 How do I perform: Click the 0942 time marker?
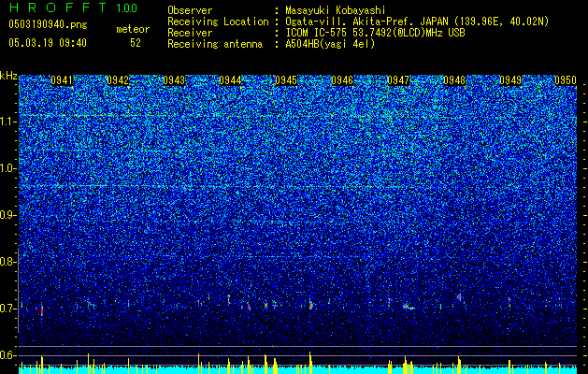[x=118, y=80]
